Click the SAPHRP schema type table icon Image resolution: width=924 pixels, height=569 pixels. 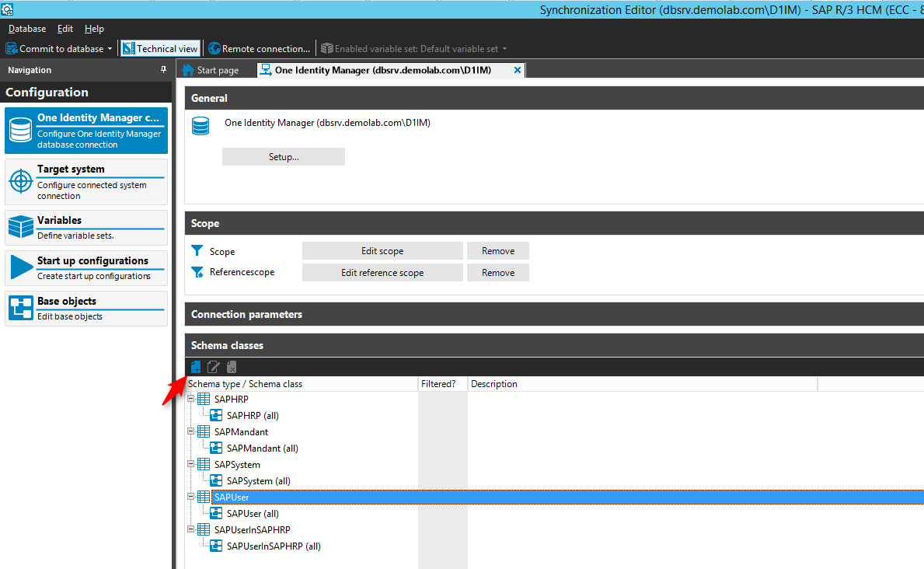tap(204, 400)
